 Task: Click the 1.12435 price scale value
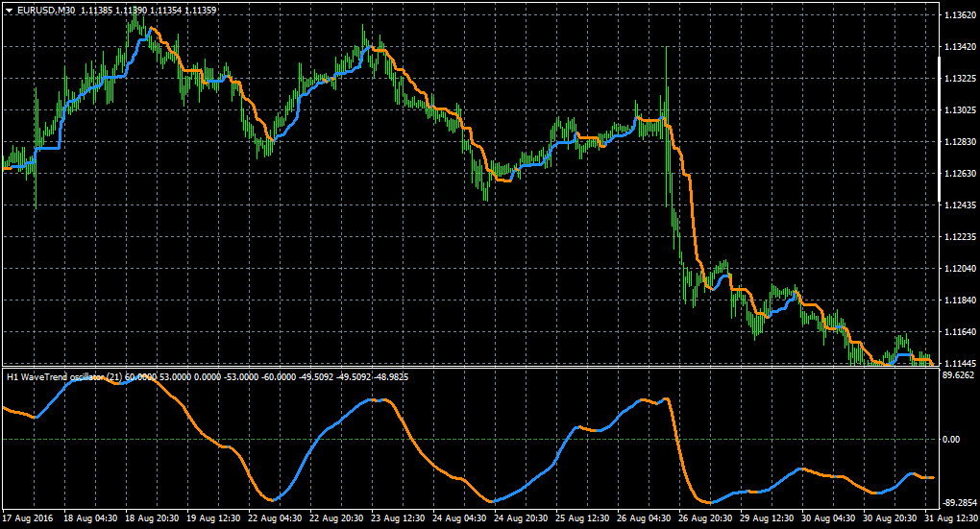pos(960,204)
